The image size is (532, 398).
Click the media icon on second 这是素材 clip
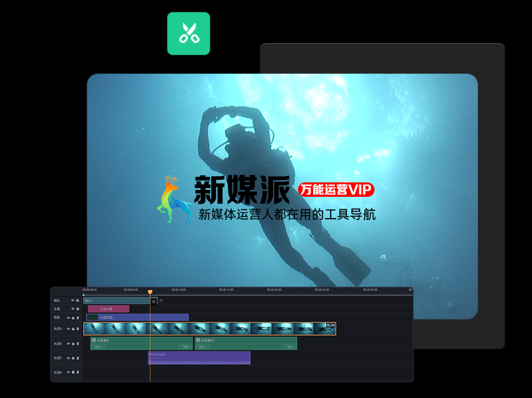point(198,340)
